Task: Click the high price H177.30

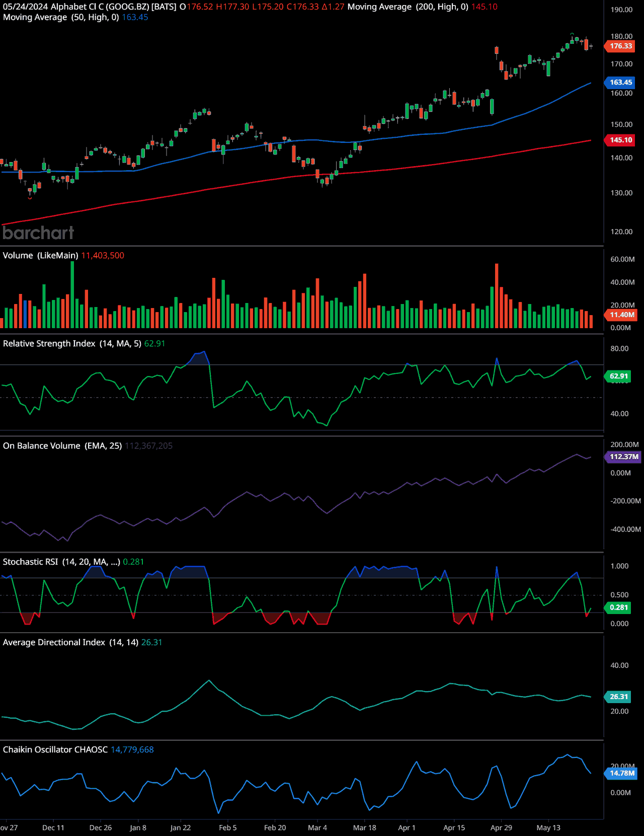Action: coord(232,7)
